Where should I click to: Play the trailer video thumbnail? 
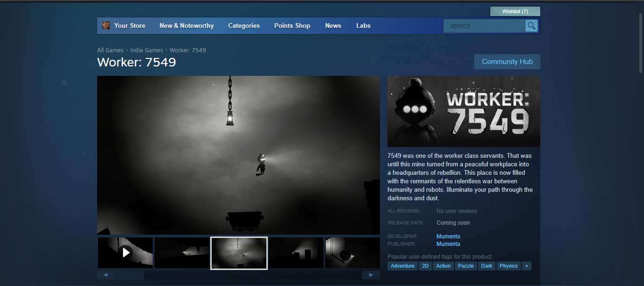(x=125, y=253)
